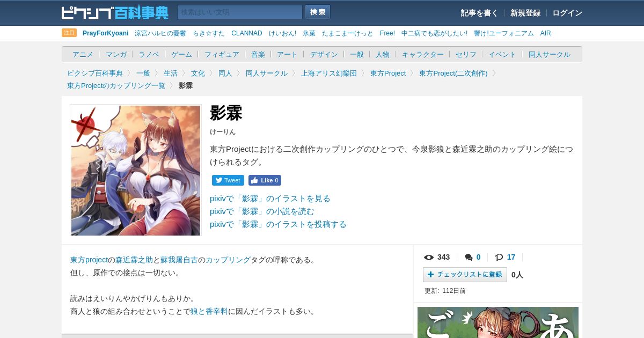This screenshot has width=644, height=338.
Task: Select the 人物 category menu item
Action: pos(383,55)
